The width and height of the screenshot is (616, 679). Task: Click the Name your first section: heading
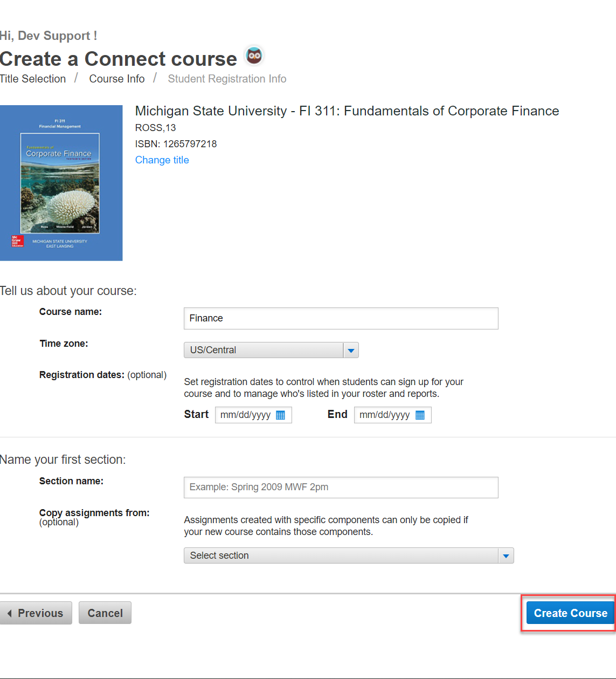click(x=63, y=459)
